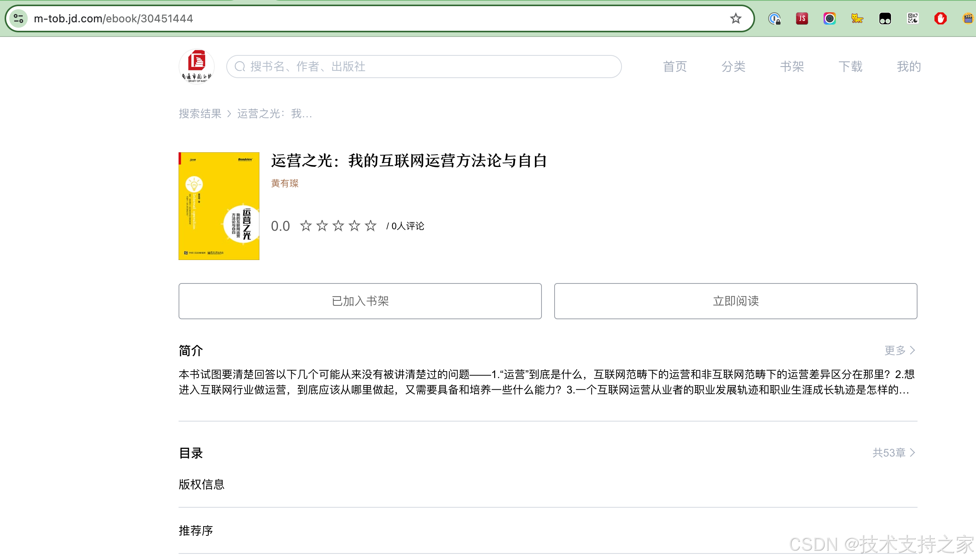Click the bookmark star icon in address bar
The width and height of the screenshot is (976, 560).
click(735, 18)
